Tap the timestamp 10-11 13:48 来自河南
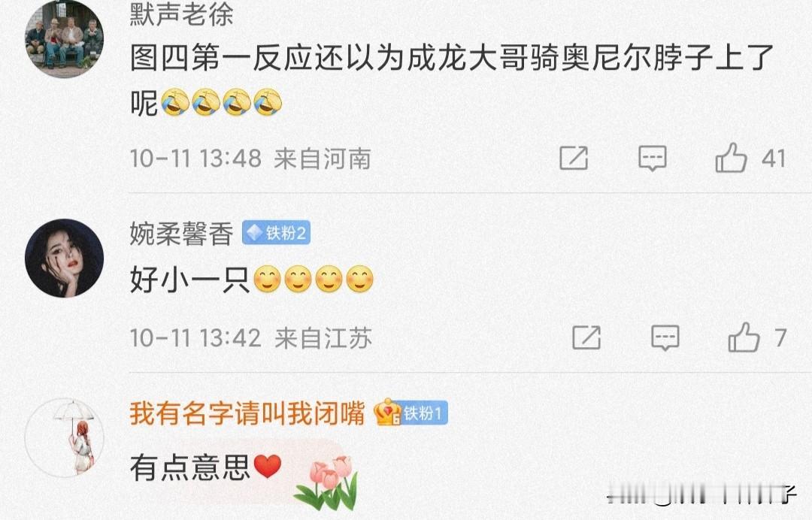812x520 pixels. point(250,159)
